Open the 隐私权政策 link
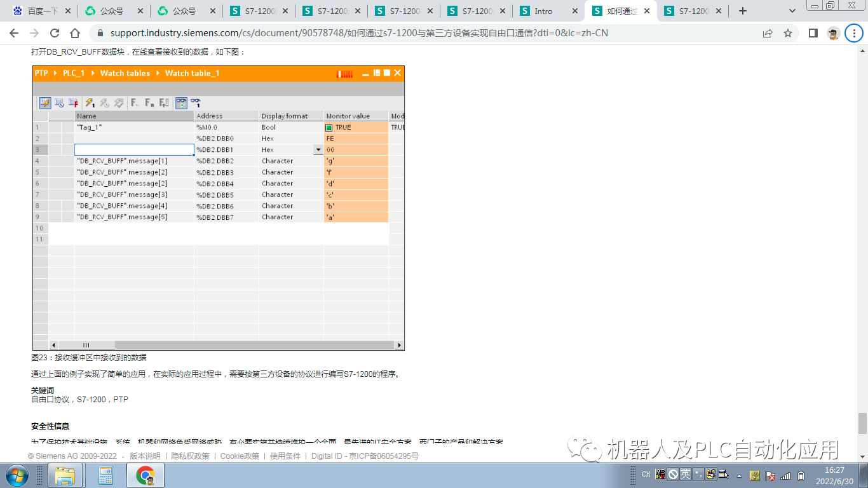 pyautogui.click(x=190, y=456)
